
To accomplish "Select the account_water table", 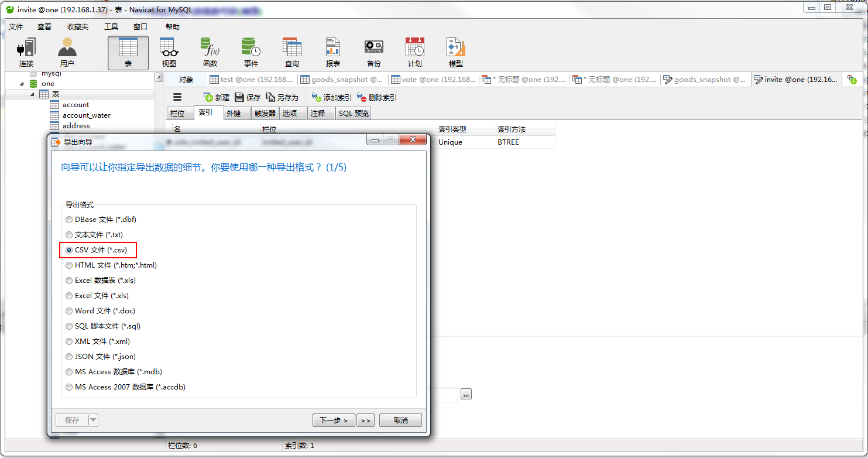I will click(86, 115).
